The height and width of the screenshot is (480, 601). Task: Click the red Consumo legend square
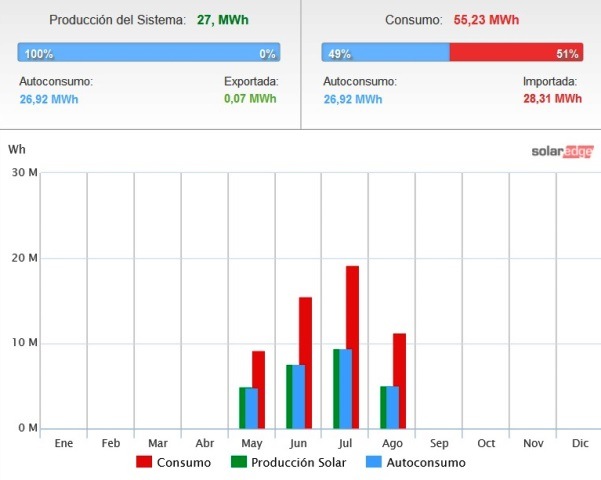click(144, 462)
